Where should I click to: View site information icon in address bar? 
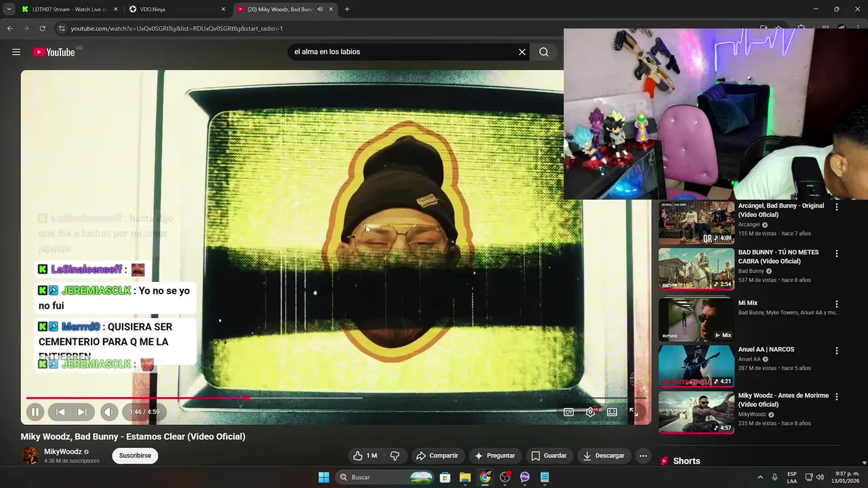coord(62,28)
